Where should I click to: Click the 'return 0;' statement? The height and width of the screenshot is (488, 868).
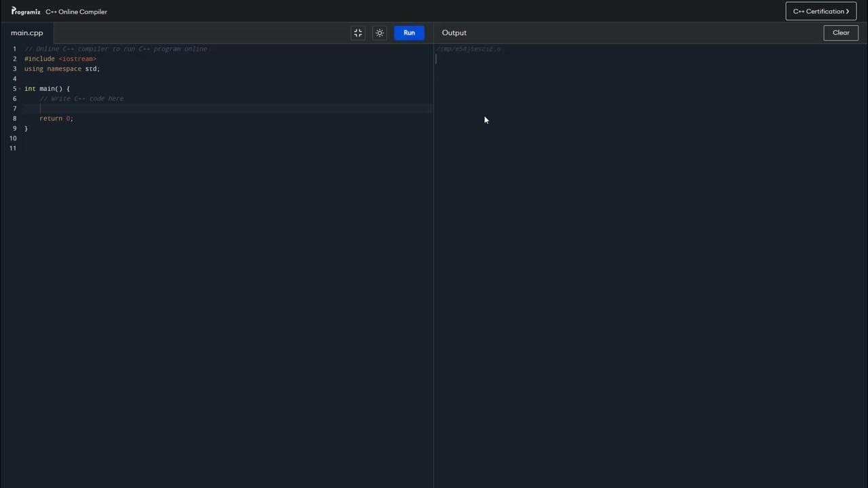pos(56,119)
